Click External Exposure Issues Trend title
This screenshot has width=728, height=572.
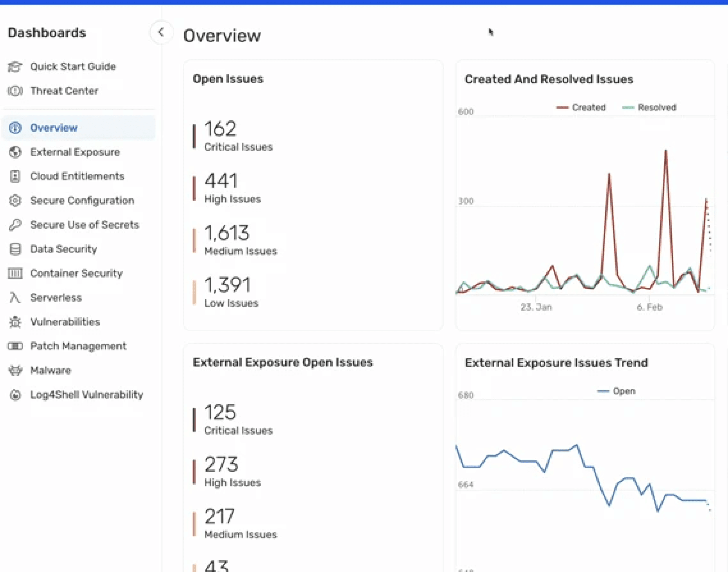coord(556,363)
